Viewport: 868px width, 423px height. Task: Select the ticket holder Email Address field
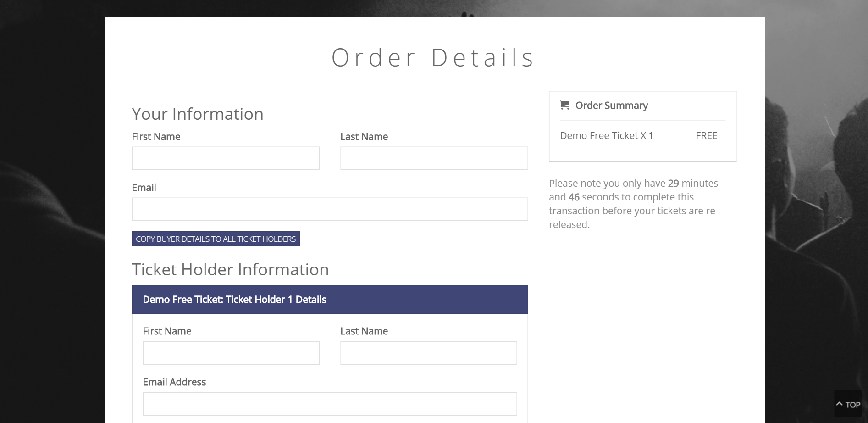(330, 404)
